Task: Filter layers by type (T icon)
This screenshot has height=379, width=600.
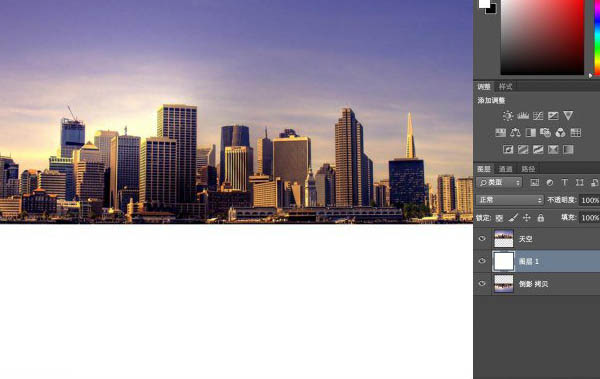Action: click(564, 183)
